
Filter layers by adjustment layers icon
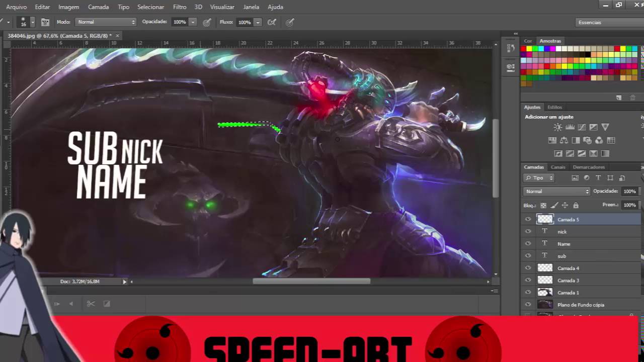[587, 178]
